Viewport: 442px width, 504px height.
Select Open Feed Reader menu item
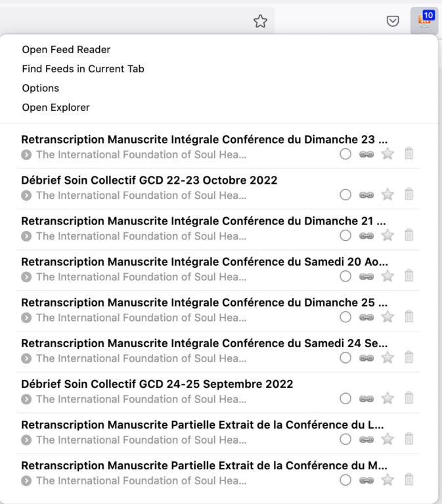66,49
